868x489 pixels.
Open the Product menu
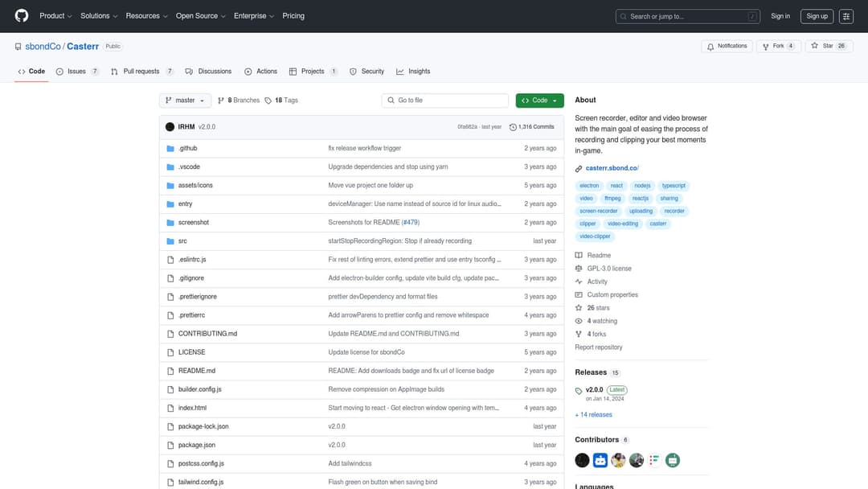tap(55, 16)
